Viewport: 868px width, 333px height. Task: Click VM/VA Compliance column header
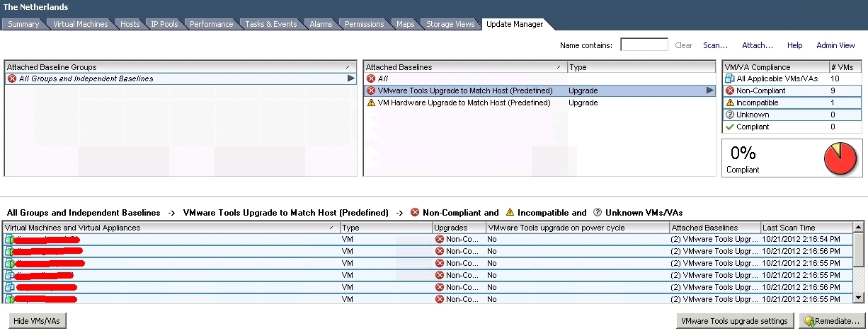pos(775,67)
